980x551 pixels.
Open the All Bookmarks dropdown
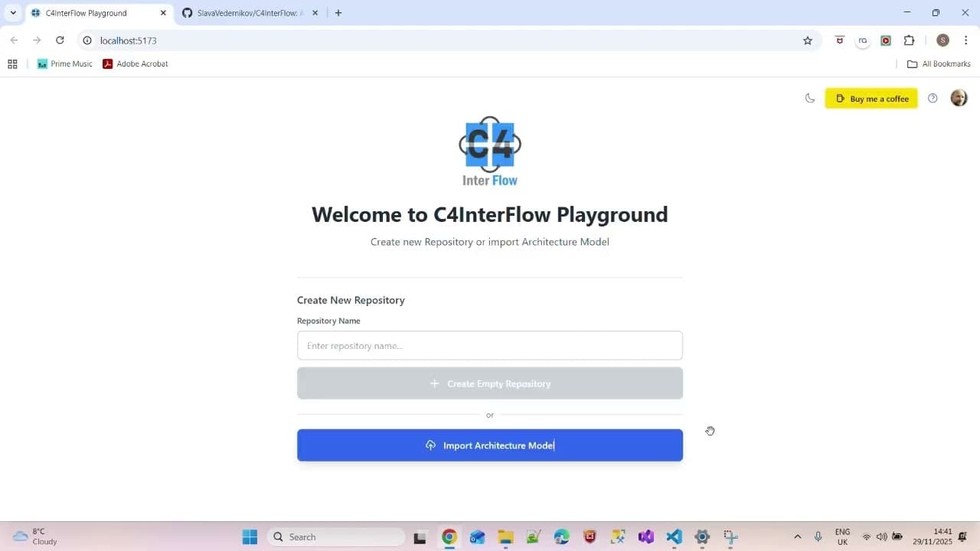coord(939,64)
